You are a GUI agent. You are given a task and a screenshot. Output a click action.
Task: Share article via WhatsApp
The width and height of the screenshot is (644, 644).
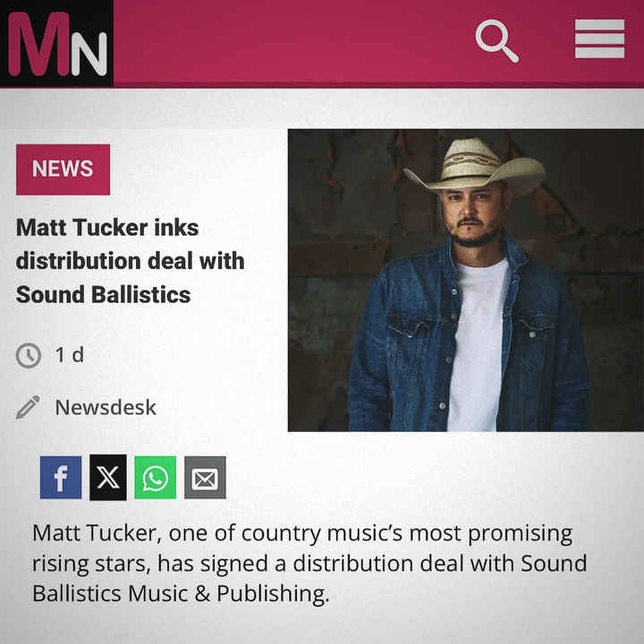[156, 478]
